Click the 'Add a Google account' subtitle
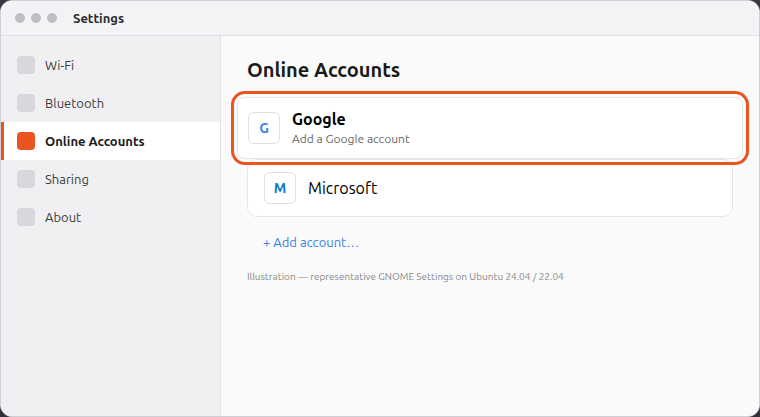760x417 pixels. pos(350,139)
